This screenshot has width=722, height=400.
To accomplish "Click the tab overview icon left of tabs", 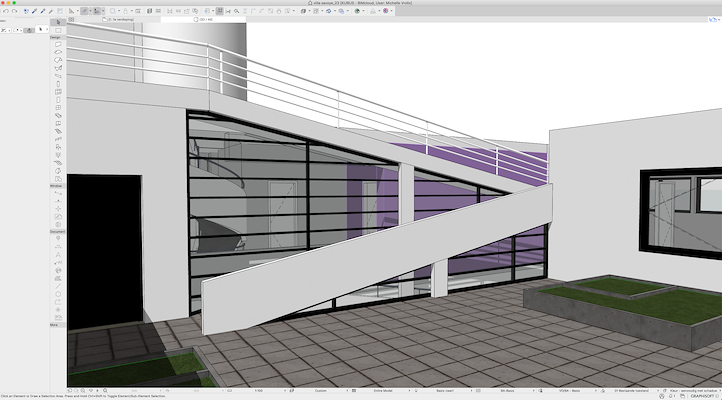I will tap(73, 20).
